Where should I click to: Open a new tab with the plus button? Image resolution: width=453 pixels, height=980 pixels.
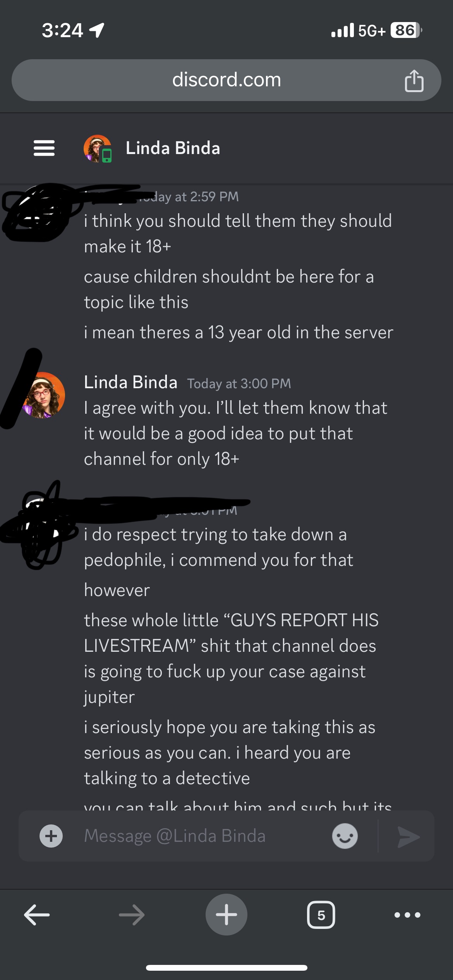point(226,915)
